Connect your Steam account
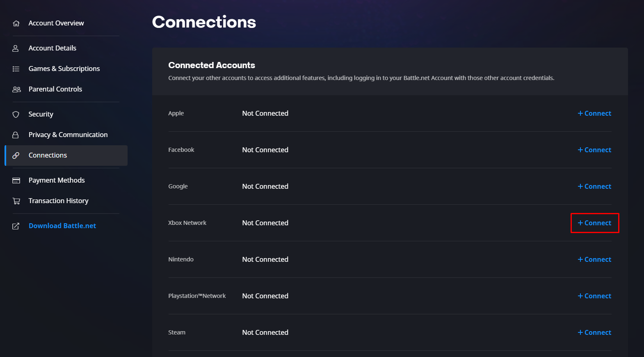Screen dimensions: 644x357 point(594,333)
